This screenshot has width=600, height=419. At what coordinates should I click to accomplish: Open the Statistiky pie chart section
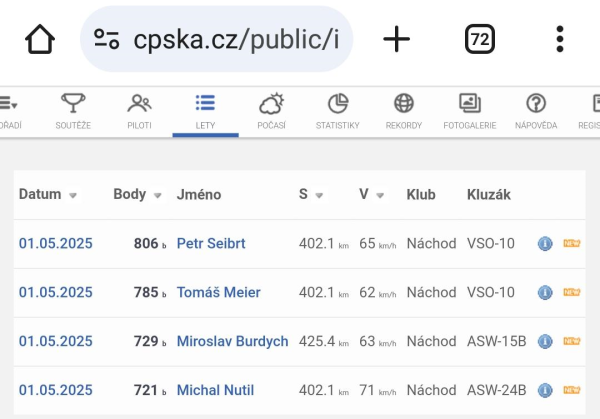338,111
